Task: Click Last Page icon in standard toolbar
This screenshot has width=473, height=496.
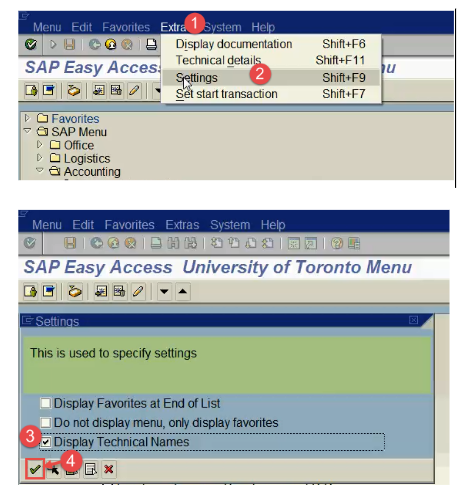Action: point(267,243)
